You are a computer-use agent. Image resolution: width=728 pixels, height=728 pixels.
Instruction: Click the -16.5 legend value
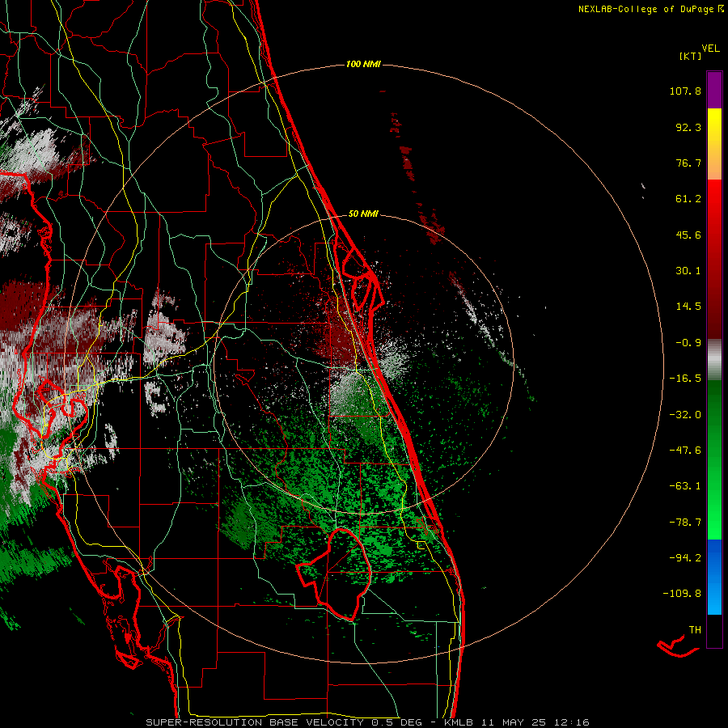[685, 379]
